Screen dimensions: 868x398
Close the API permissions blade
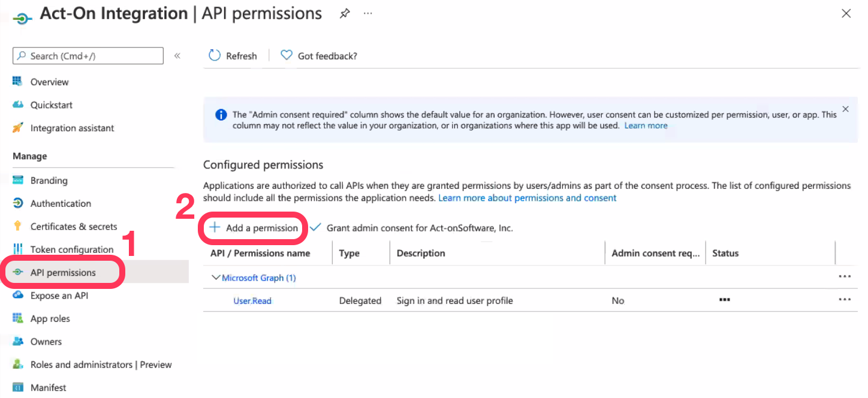pos(846,13)
